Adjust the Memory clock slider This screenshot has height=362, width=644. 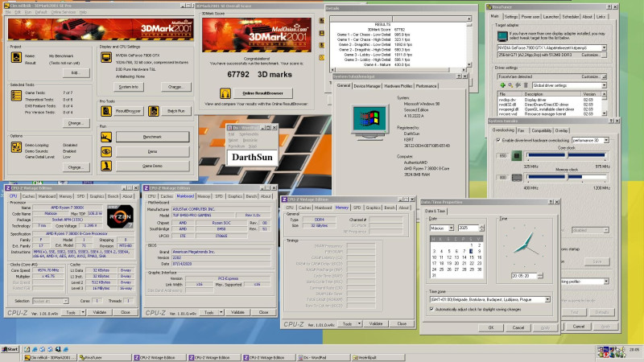click(567, 177)
